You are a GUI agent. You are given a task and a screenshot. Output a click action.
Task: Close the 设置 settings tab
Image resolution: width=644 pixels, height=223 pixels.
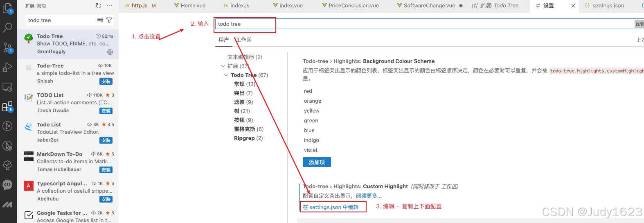tap(573, 6)
